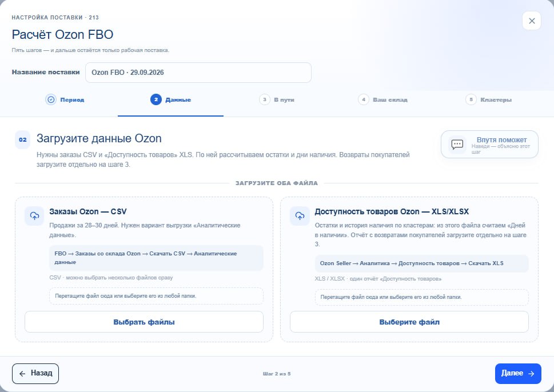Click the cloud upload icon for Доступность товаров
The image size is (554, 392).
point(300,216)
